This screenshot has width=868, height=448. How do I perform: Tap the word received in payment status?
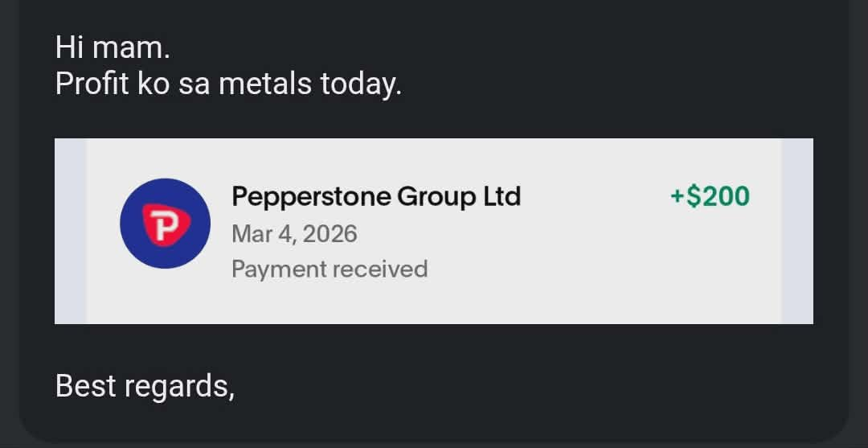tap(379, 269)
